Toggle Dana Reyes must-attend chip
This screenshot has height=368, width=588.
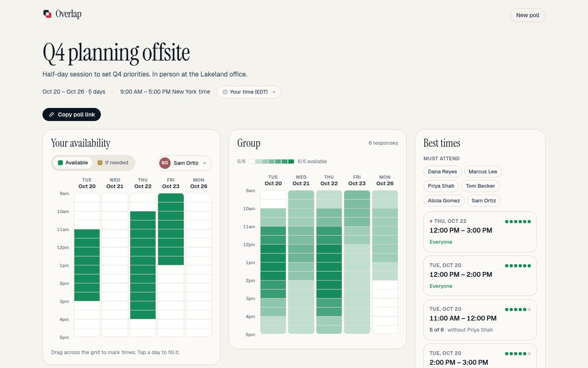coord(442,172)
